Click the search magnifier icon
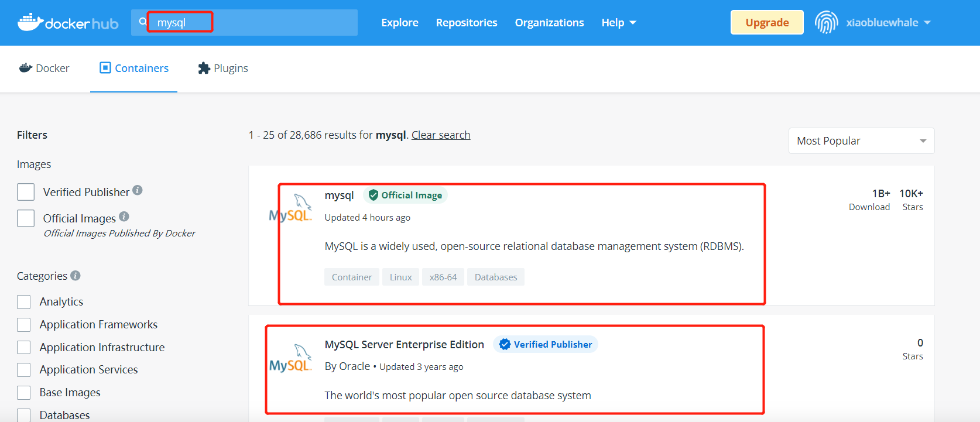This screenshot has height=422, width=980. (143, 22)
